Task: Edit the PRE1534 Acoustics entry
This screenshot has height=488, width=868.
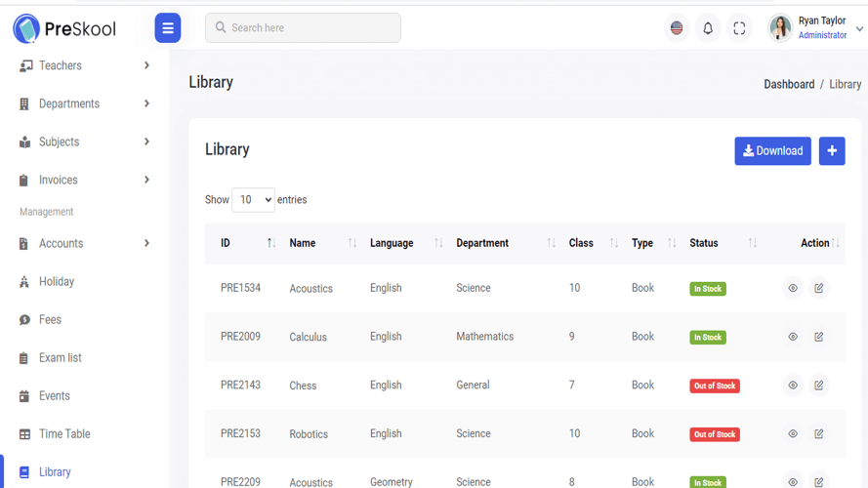Action: tap(819, 288)
